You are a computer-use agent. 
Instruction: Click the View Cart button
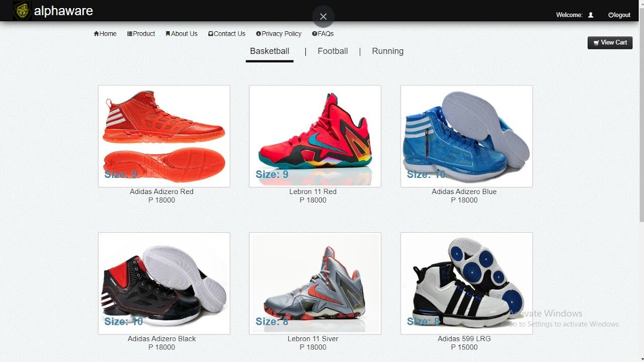[610, 43]
